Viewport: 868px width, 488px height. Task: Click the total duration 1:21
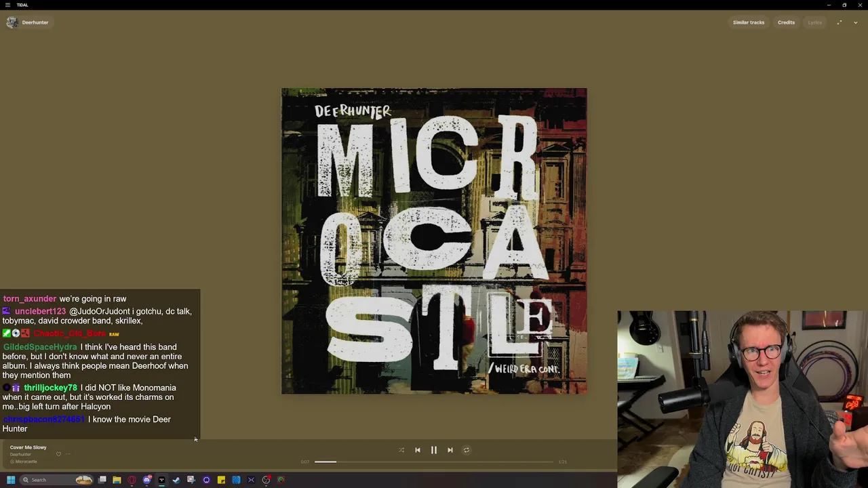tap(562, 462)
